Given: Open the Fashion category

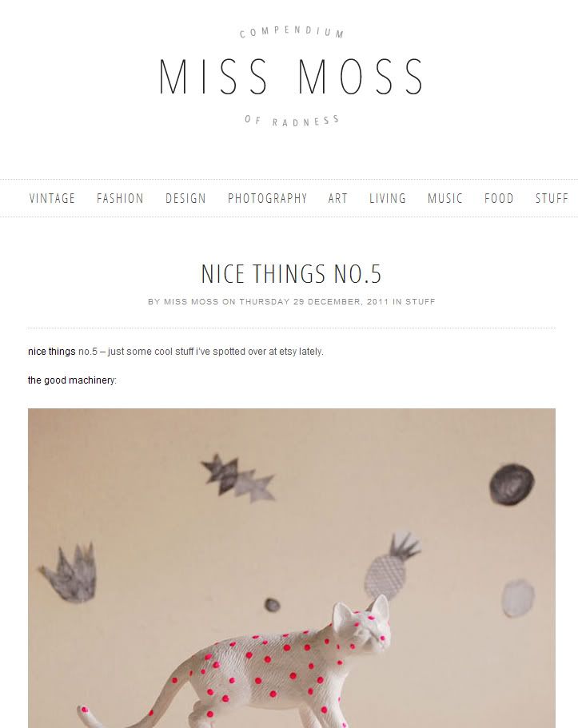Looking at the screenshot, I should (x=121, y=198).
